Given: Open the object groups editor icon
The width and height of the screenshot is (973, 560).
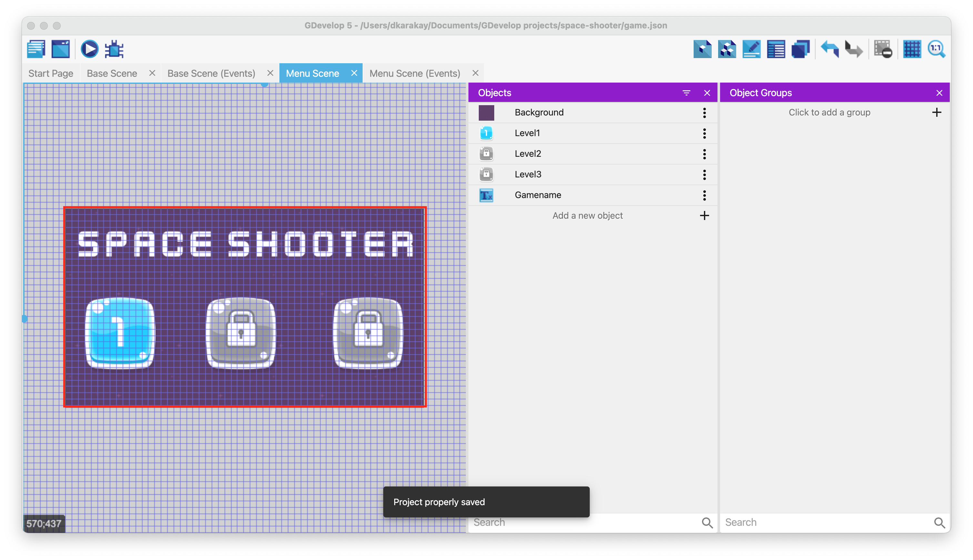Looking at the screenshot, I should (727, 49).
